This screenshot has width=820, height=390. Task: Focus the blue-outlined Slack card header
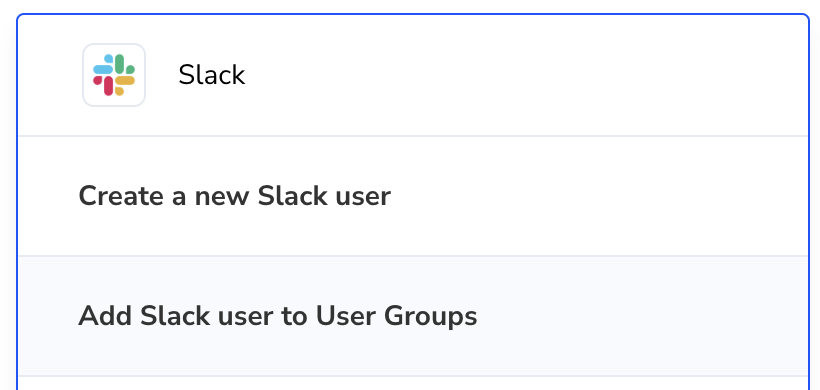click(x=413, y=75)
